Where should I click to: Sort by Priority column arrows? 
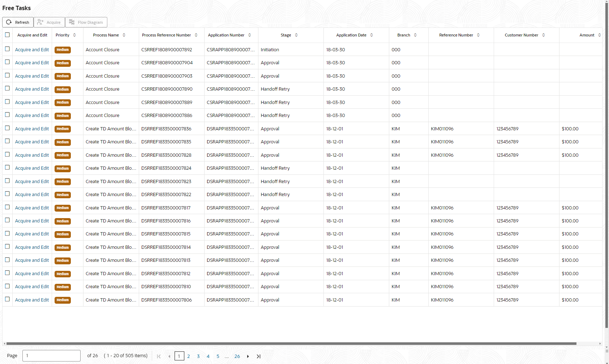74,35
